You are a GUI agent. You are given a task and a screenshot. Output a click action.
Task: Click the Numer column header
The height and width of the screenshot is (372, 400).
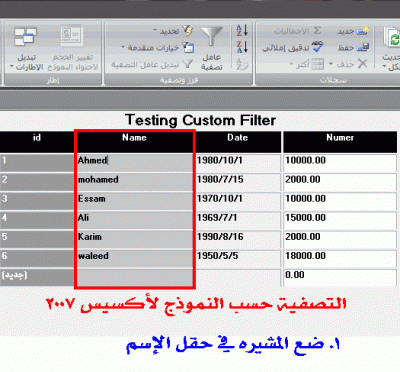pyautogui.click(x=340, y=142)
